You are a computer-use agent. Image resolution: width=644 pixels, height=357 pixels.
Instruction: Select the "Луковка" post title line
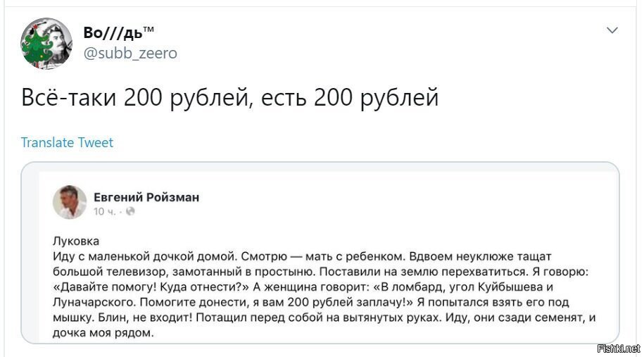(x=76, y=241)
